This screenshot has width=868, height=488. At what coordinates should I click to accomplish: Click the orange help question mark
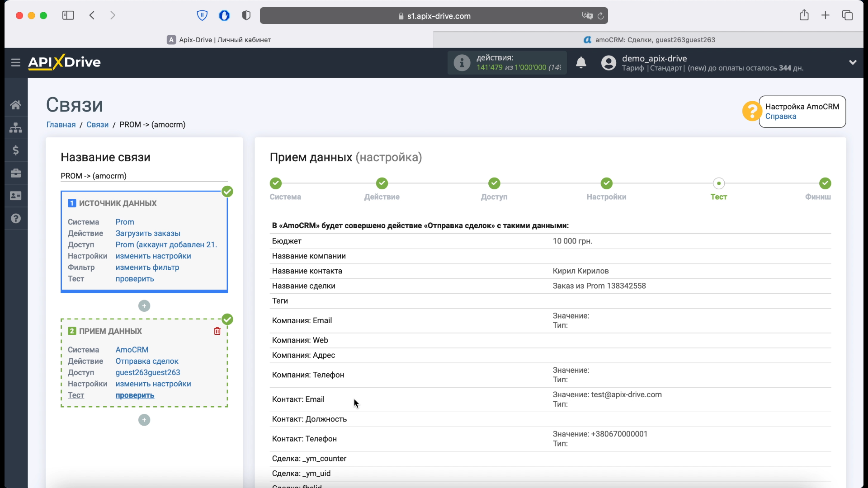[x=752, y=111]
